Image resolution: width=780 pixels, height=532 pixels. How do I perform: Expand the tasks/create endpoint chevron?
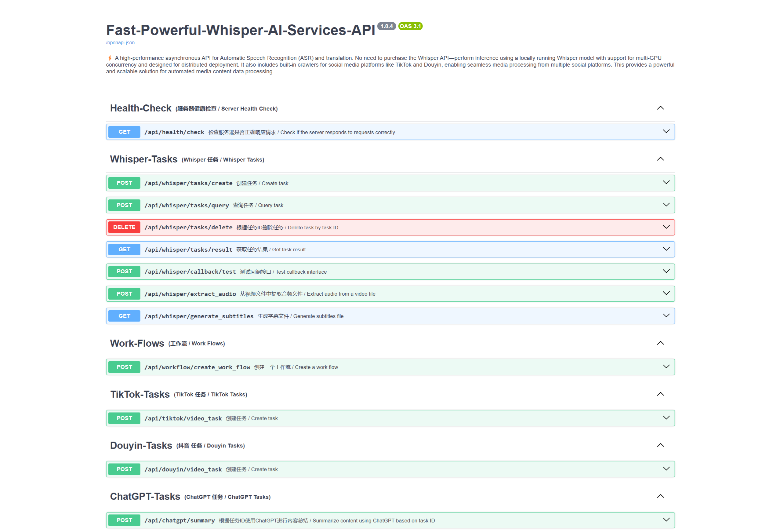coord(666,183)
